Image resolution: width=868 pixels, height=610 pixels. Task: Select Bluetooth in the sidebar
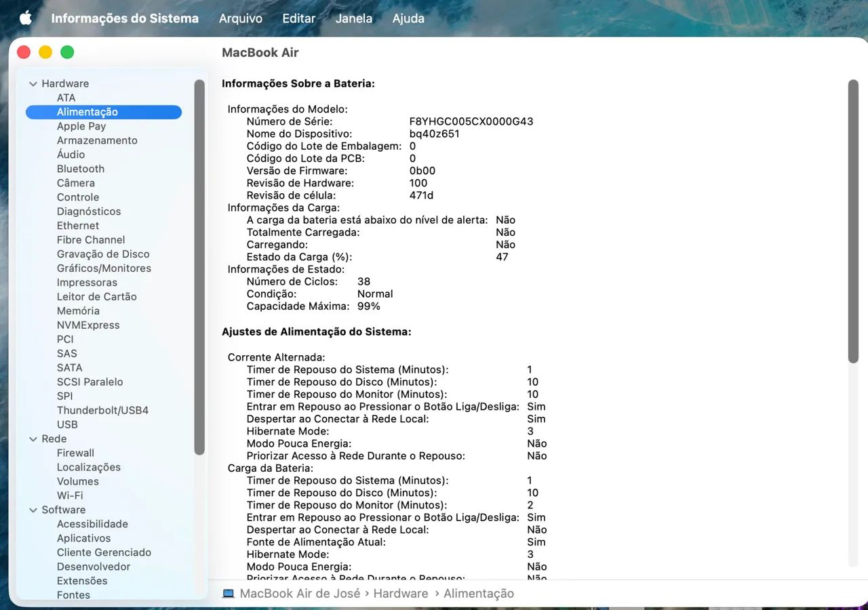tap(81, 169)
